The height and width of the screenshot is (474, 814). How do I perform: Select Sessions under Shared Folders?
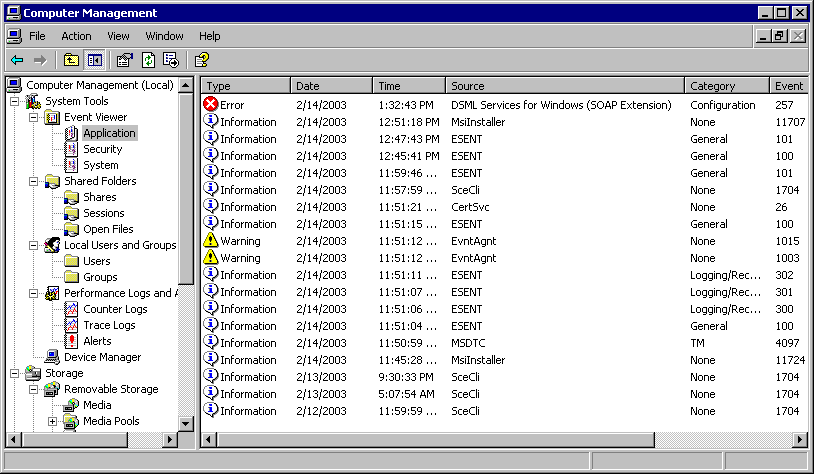[104, 213]
